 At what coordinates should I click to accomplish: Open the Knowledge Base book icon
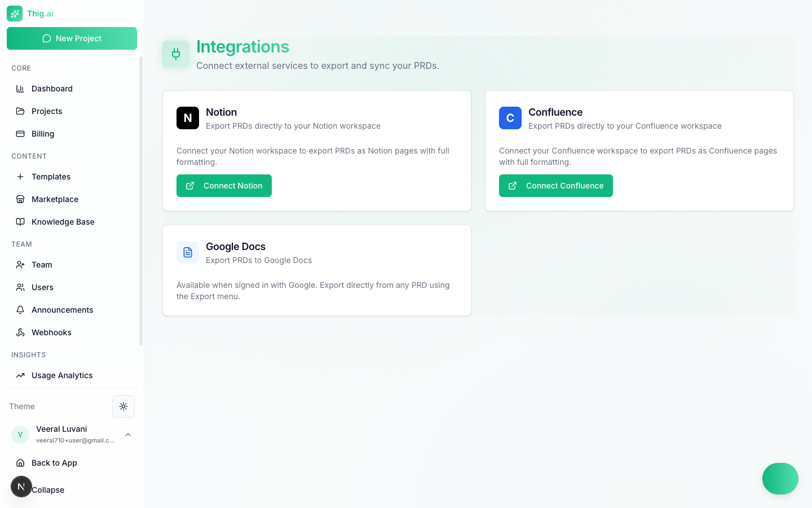click(x=21, y=221)
